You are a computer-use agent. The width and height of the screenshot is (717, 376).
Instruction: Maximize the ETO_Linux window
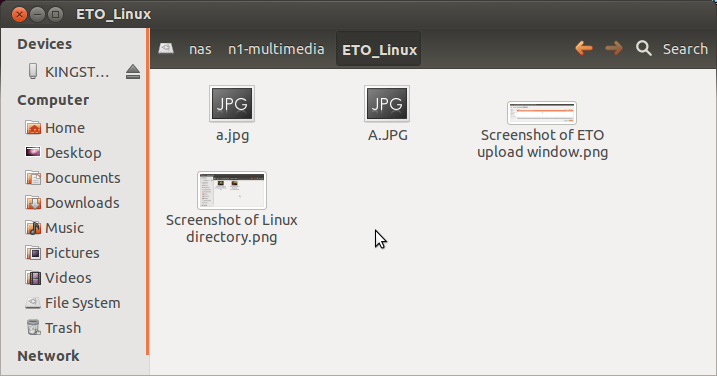tap(55, 15)
